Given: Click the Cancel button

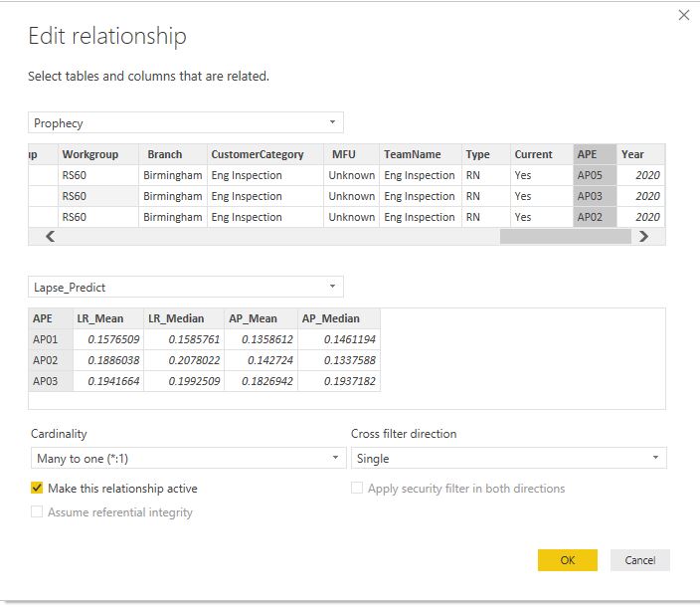Looking at the screenshot, I should 639,559.
